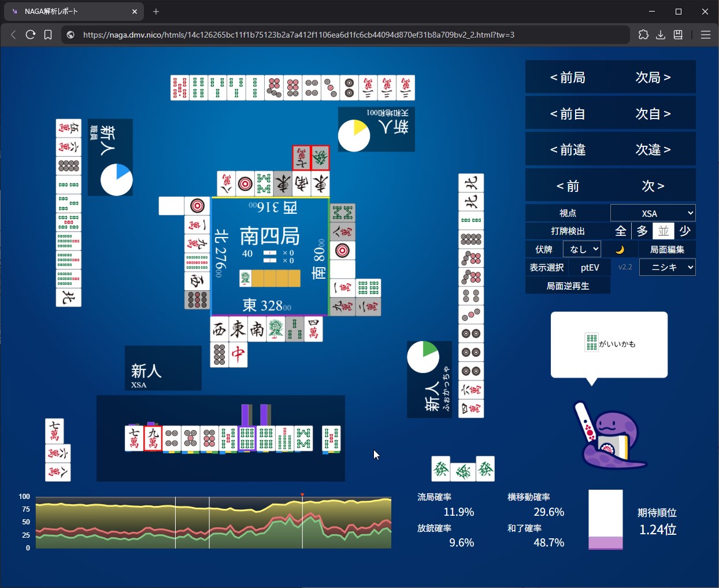Go to next round with 次局 >

(653, 77)
